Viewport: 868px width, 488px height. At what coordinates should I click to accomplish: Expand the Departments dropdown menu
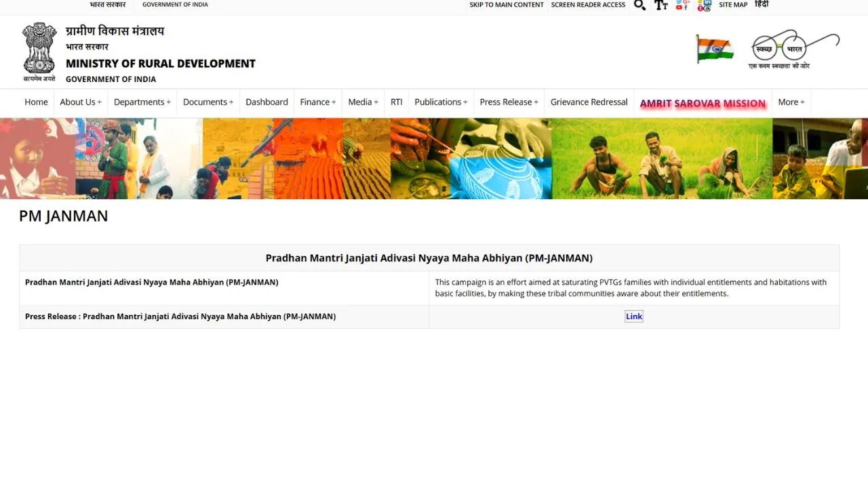142,102
